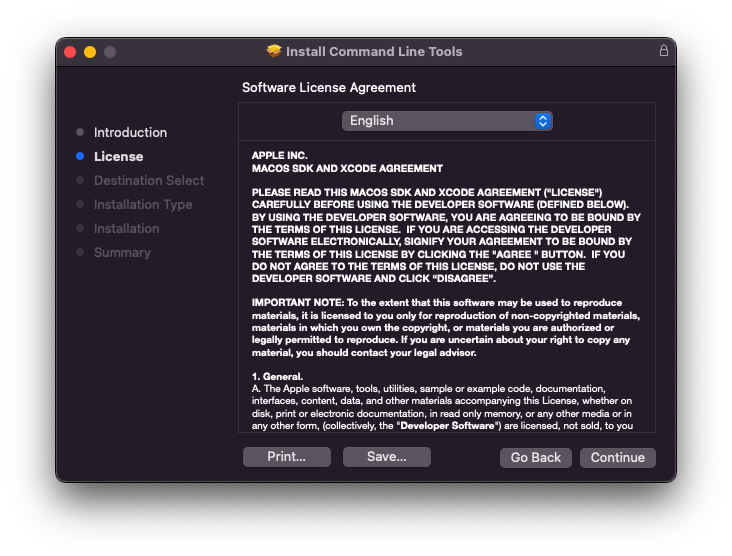Click the blue stepper arrows on the language selector
Viewport: 732px width, 556px height.
[x=543, y=121]
